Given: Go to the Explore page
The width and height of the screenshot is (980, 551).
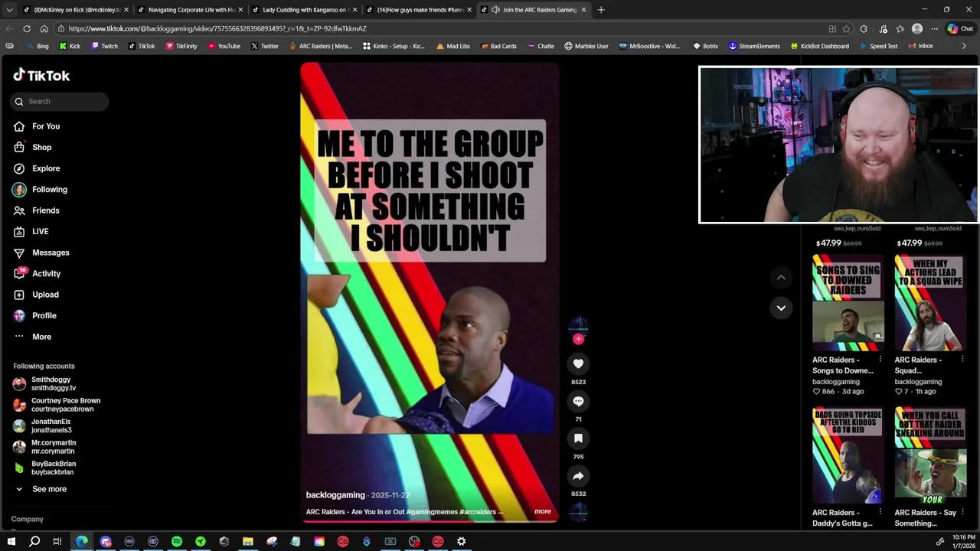Looking at the screenshot, I should coord(46,168).
